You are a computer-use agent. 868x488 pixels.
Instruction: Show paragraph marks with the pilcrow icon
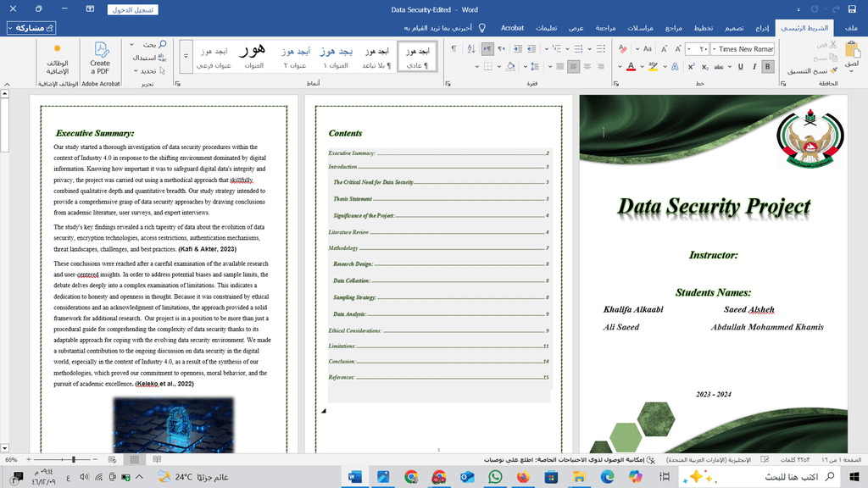[x=453, y=49]
